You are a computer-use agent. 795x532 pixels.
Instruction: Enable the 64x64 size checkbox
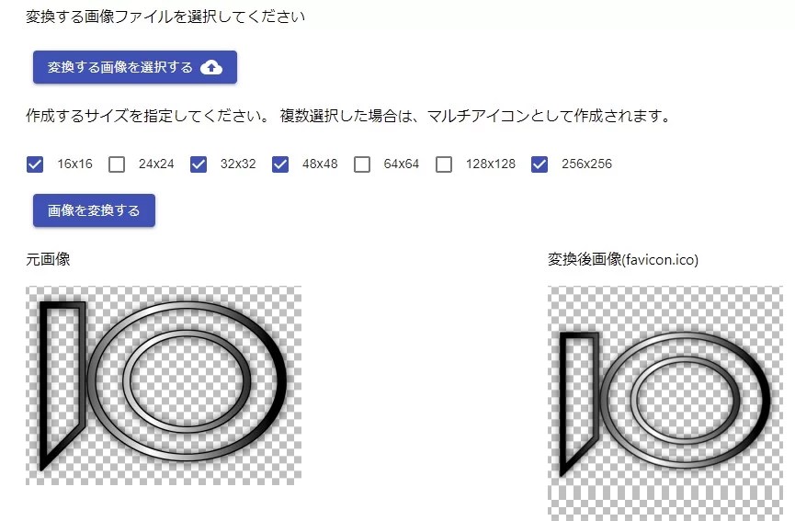[x=362, y=164]
